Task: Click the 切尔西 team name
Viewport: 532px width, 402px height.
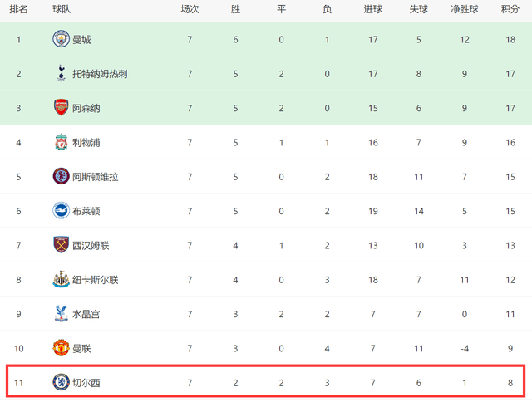Action: pyautogui.click(x=86, y=383)
